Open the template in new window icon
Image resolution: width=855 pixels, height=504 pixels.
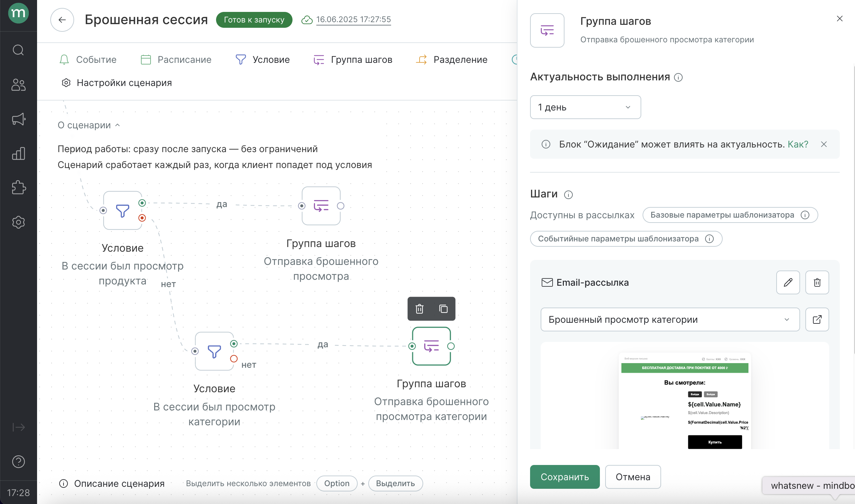(817, 319)
